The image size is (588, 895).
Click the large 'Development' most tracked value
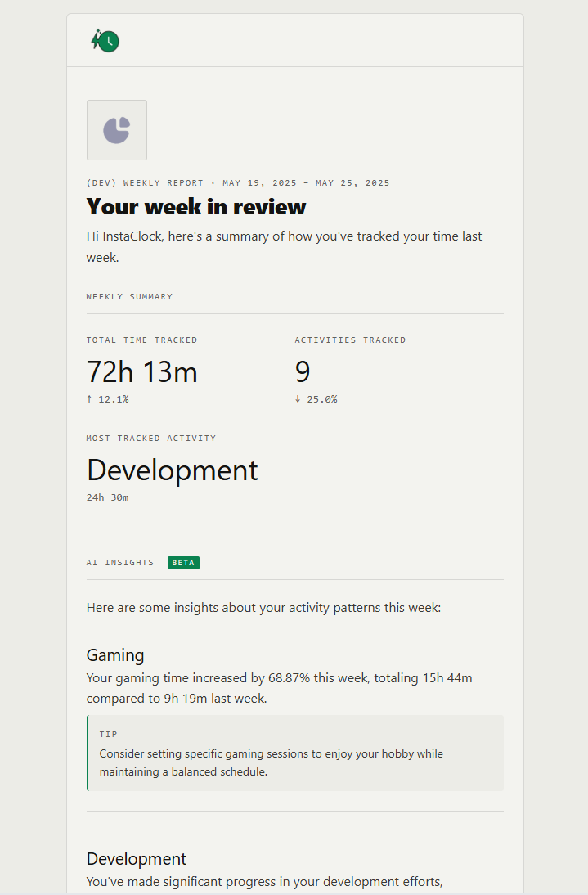[173, 471]
